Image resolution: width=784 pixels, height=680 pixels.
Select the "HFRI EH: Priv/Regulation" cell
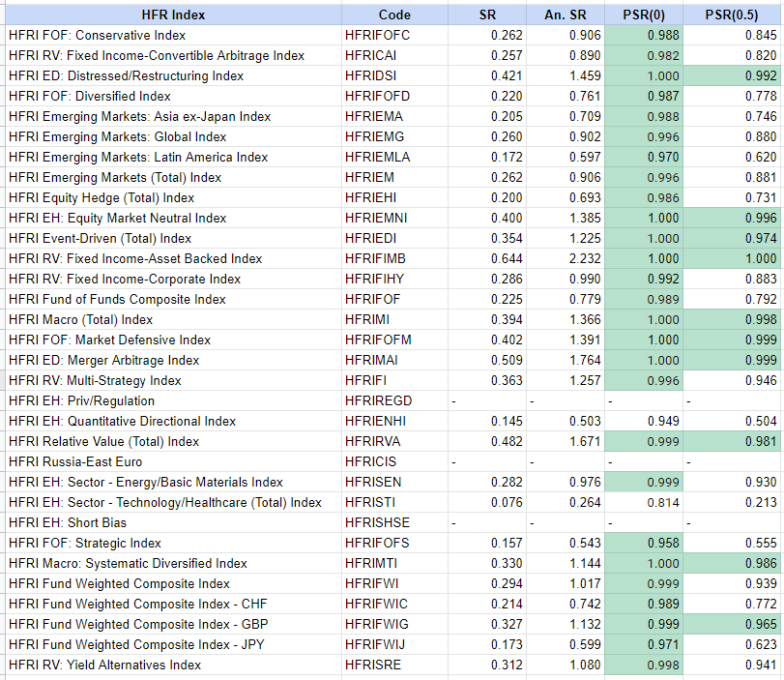(x=173, y=401)
